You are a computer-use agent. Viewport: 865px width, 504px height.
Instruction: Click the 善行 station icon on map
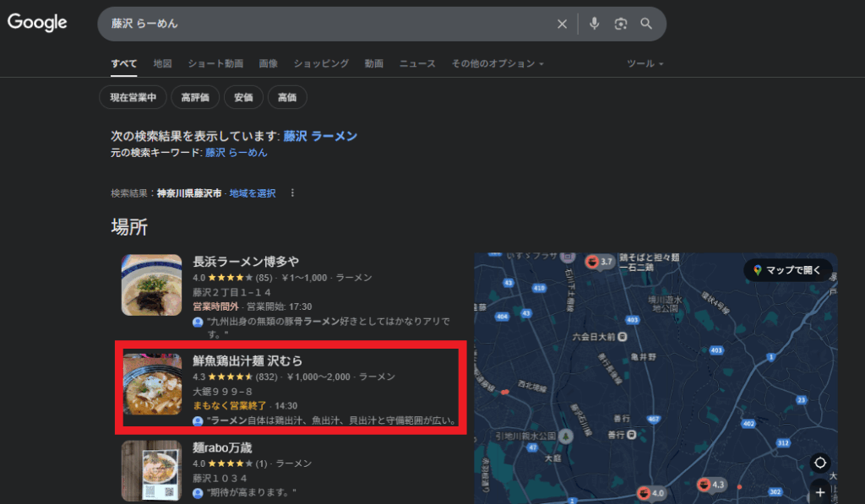[x=632, y=435]
